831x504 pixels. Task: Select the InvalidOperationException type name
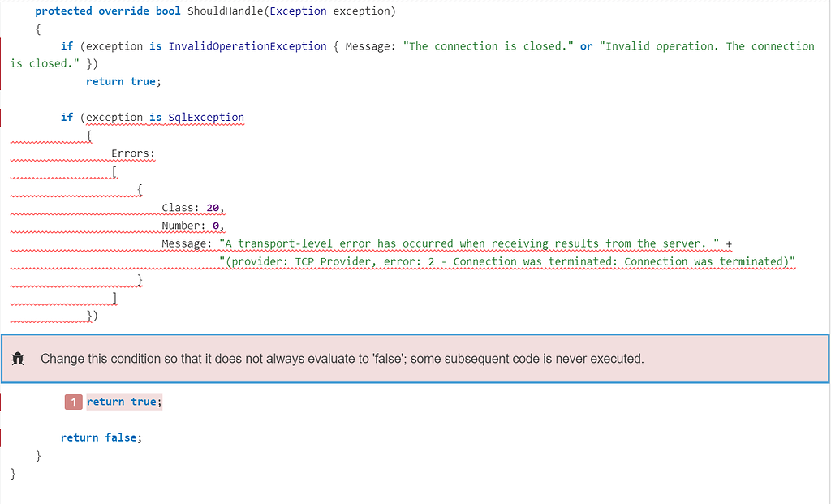[248, 45]
